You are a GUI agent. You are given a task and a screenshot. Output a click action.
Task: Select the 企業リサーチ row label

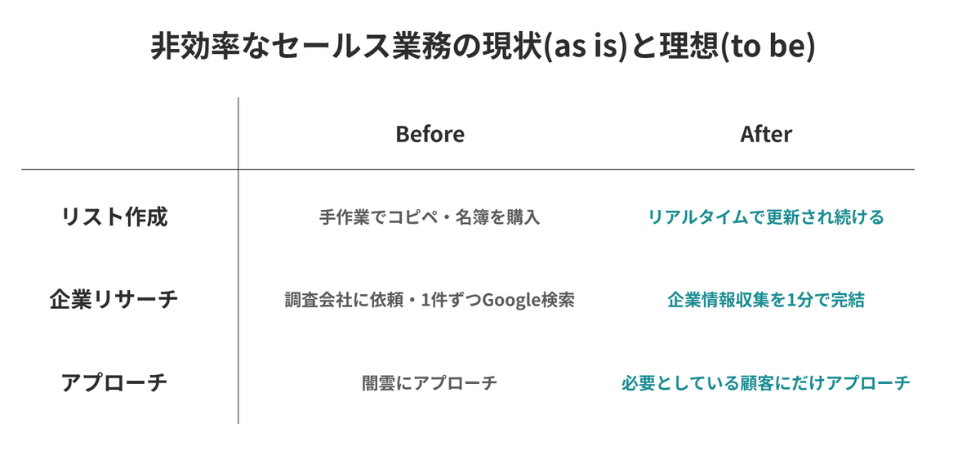[114, 300]
